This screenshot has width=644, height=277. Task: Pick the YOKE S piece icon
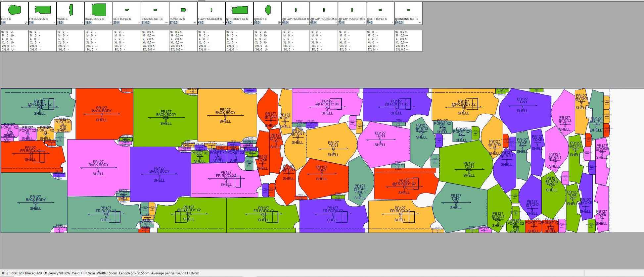[70, 10]
